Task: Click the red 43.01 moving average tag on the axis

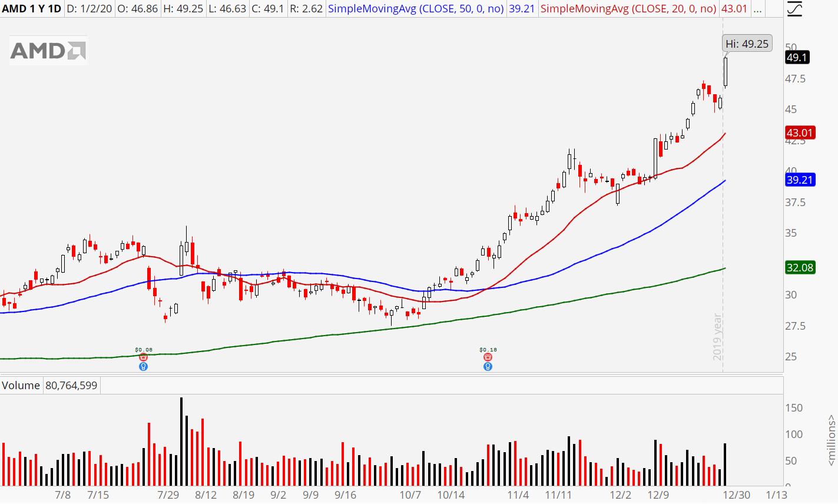Action: coord(800,132)
